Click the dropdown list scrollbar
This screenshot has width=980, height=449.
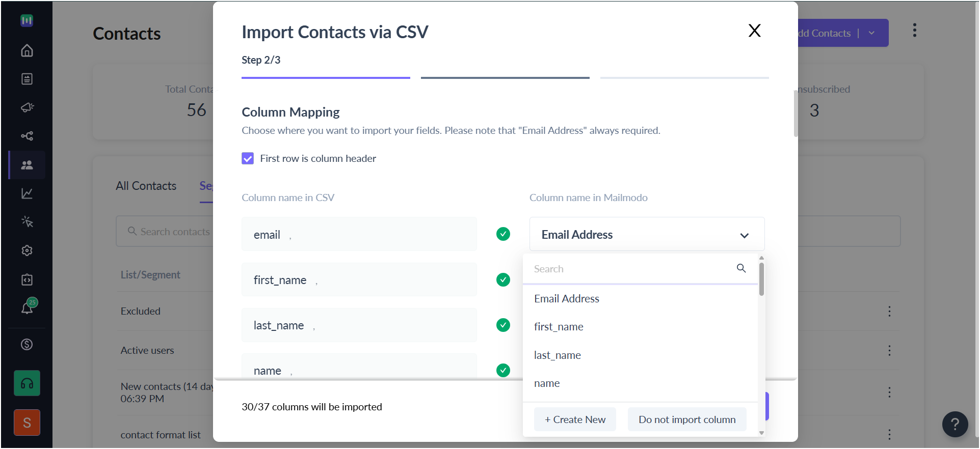coord(761,279)
